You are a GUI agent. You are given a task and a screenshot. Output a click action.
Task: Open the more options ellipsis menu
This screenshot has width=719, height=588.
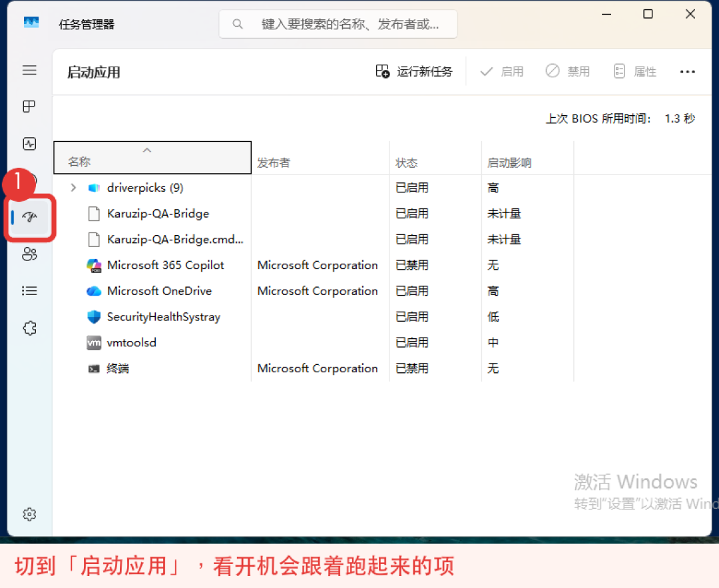687,71
